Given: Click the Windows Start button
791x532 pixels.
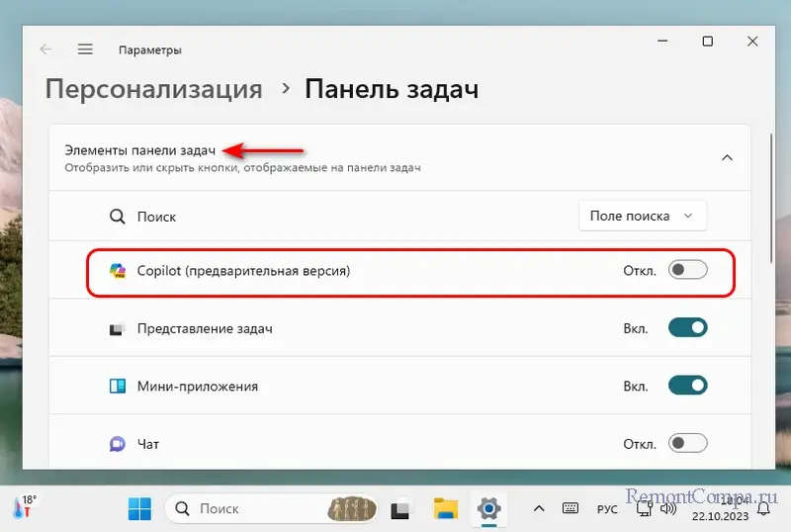Looking at the screenshot, I should pos(139,509).
